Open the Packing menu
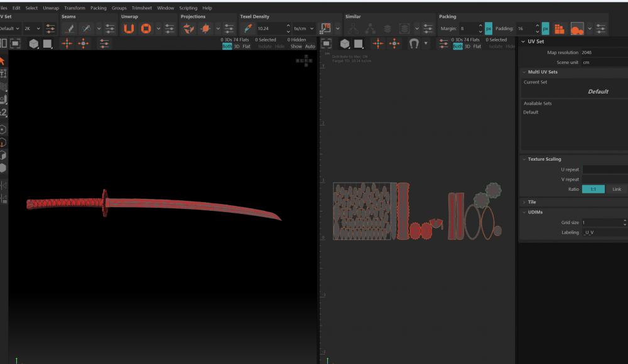 coord(98,8)
